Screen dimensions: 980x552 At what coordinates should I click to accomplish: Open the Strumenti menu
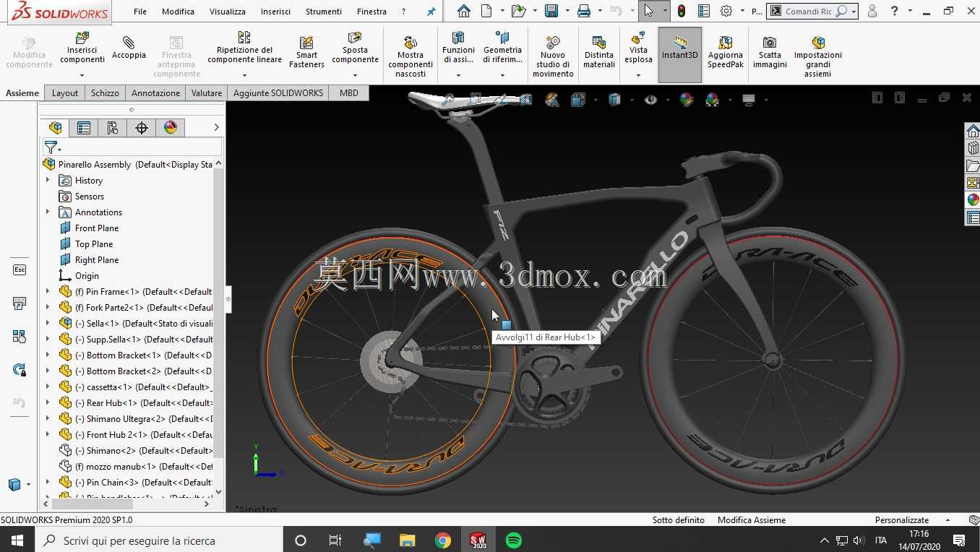pos(324,12)
